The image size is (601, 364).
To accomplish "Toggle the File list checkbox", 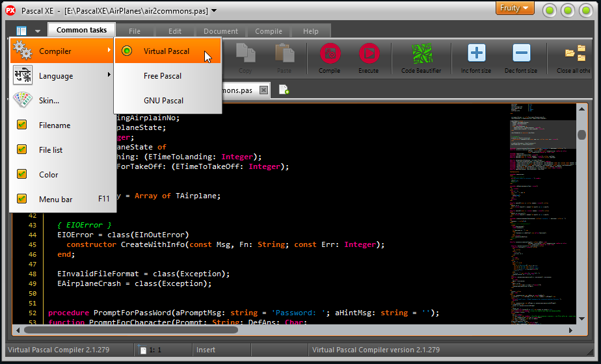I will click(x=22, y=150).
